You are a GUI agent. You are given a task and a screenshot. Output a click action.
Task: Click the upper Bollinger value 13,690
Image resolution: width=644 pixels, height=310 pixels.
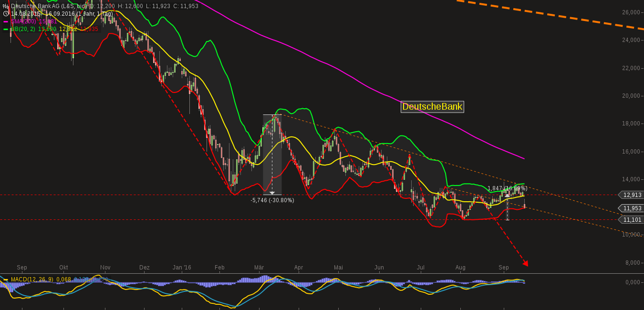pos(47,29)
